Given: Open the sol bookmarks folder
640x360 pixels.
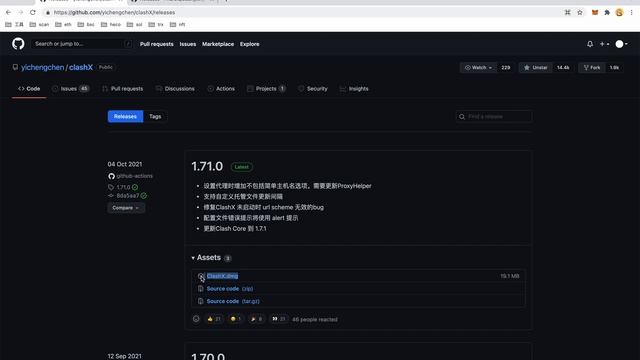Looking at the screenshot, I should coord(135,24).
